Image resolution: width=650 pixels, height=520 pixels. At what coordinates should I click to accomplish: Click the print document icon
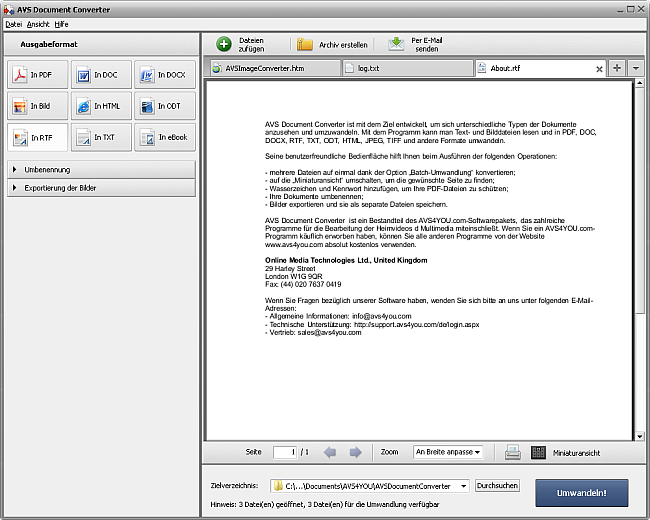513,452
